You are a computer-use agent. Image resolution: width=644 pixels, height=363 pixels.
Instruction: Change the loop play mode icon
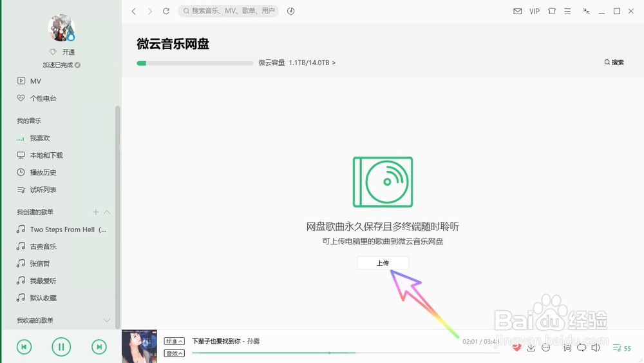tap(582, 348)
